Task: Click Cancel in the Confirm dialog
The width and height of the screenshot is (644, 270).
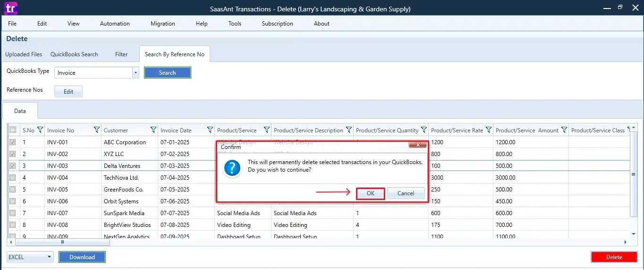Action: [x=406, y=193]
